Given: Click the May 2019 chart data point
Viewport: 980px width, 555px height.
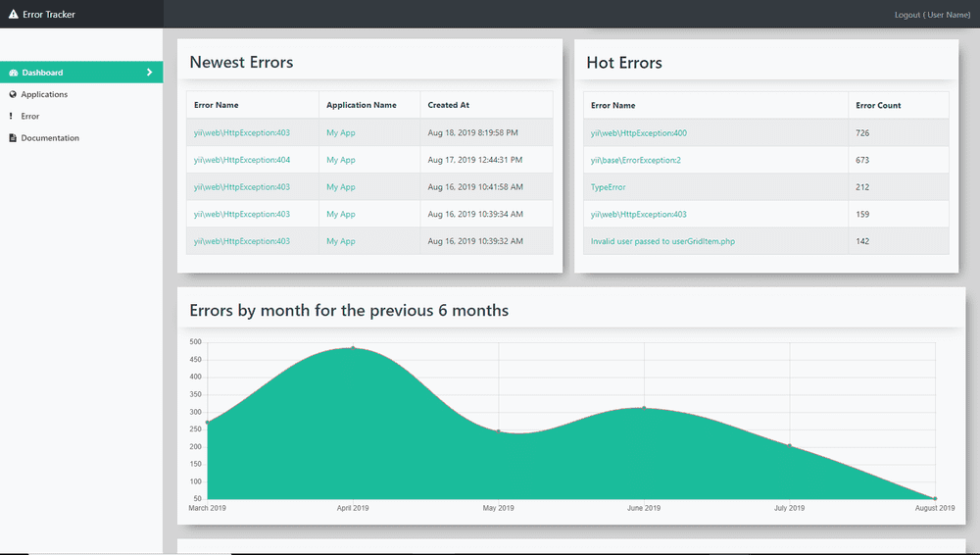Looking at the screenshot, I should point(498,431).
